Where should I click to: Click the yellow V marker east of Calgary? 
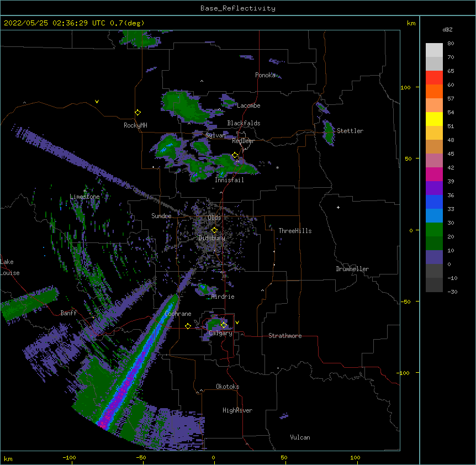237,323
